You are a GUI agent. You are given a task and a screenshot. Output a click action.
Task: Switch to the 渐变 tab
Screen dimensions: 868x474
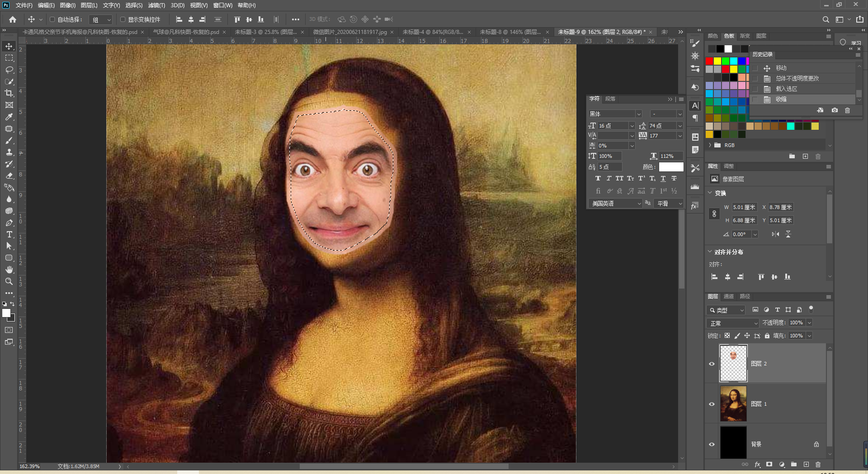(x=745, y=36)
